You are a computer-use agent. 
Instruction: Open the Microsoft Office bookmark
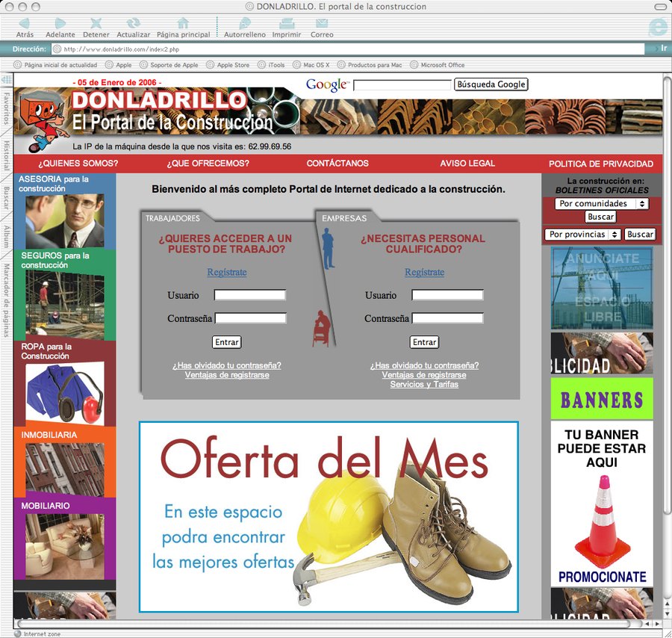[438, 65]
